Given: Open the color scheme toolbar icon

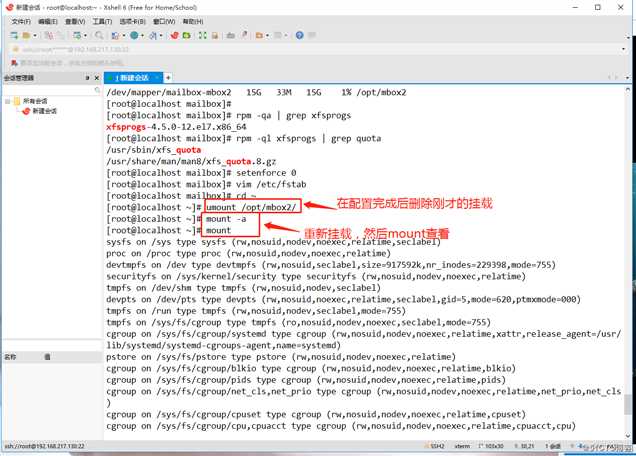Looking at the screenshot, I should point(115,36).
